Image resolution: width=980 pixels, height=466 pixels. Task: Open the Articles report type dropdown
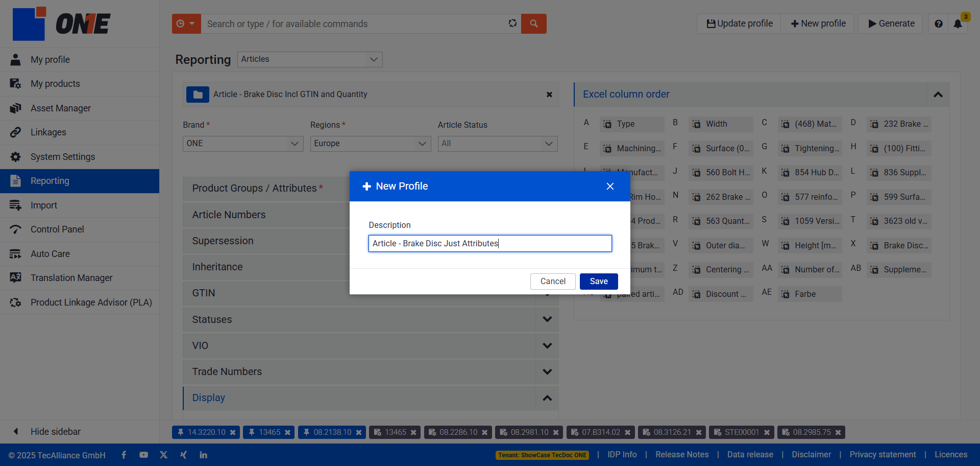click(x=310, y=59)
